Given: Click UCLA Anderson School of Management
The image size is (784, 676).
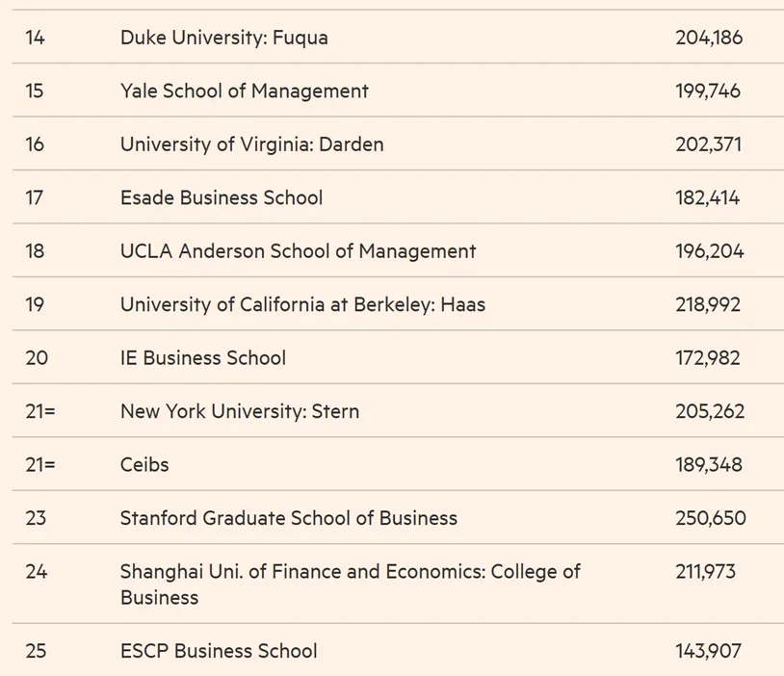Looking at the screenshot, I should tap(298, 251).
